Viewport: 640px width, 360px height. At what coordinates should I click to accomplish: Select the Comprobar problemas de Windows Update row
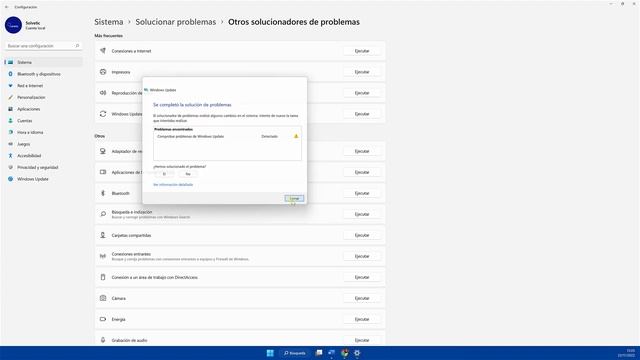point(227,136)
